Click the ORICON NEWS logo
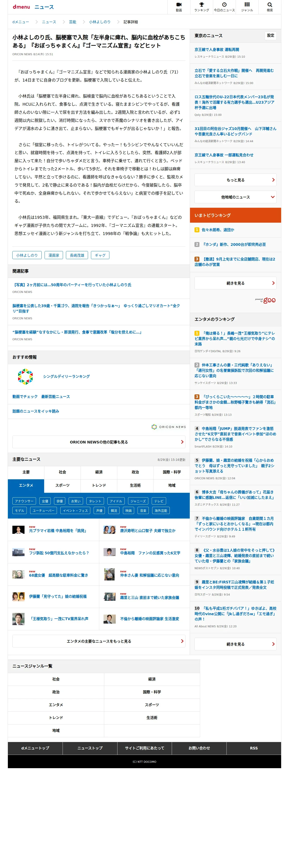Image resolution: width=289 pixels, height=868 pixels. 168,427
